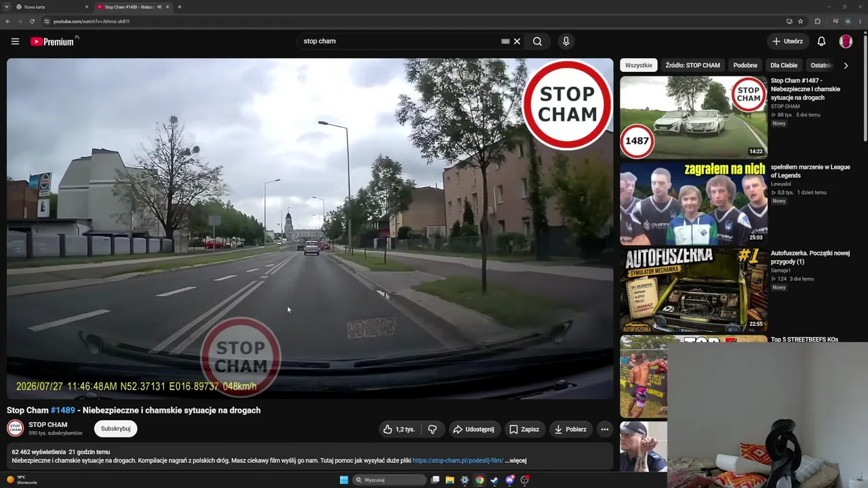
Task: Open STOP CHAM channel name link
Action: coord(48,425)
